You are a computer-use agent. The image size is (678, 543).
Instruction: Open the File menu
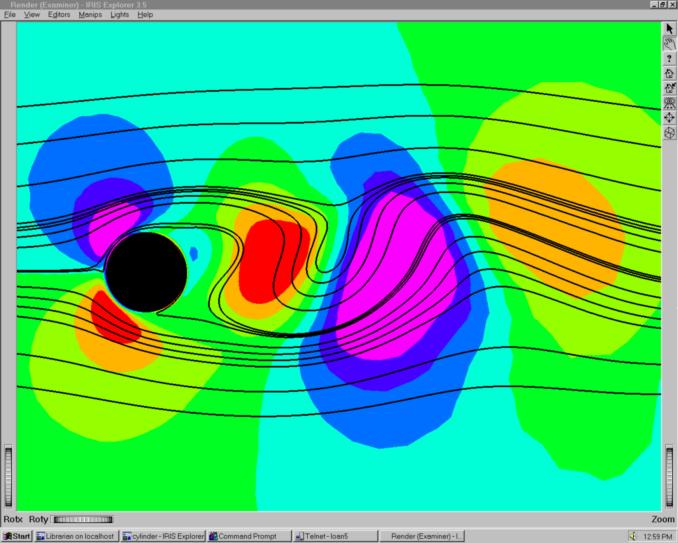(10, 15)
